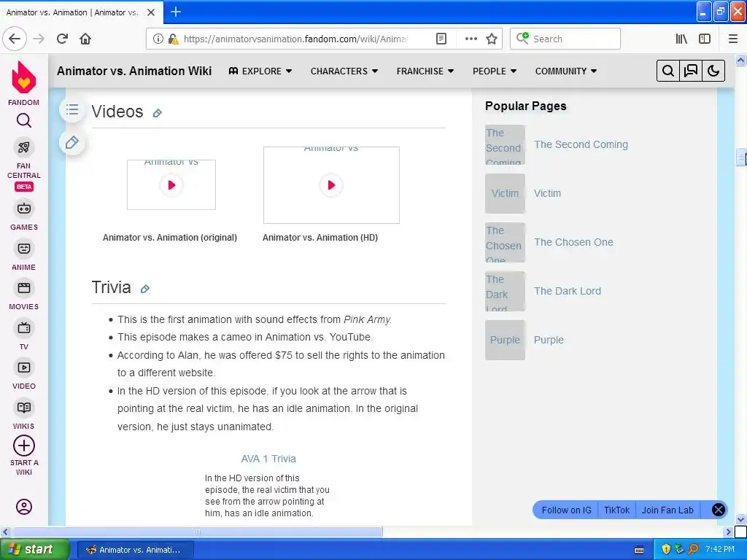The height and width of the screenshot is (560, 747).
Task: Open the TV category icon
Action: 24,328
